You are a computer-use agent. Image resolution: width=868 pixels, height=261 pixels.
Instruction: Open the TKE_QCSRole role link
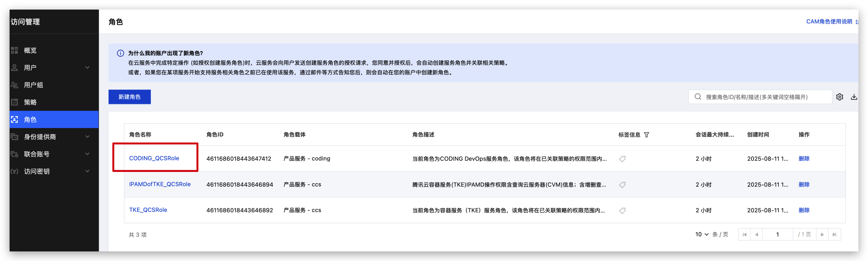pyautogui.click(x=148, y=210)
